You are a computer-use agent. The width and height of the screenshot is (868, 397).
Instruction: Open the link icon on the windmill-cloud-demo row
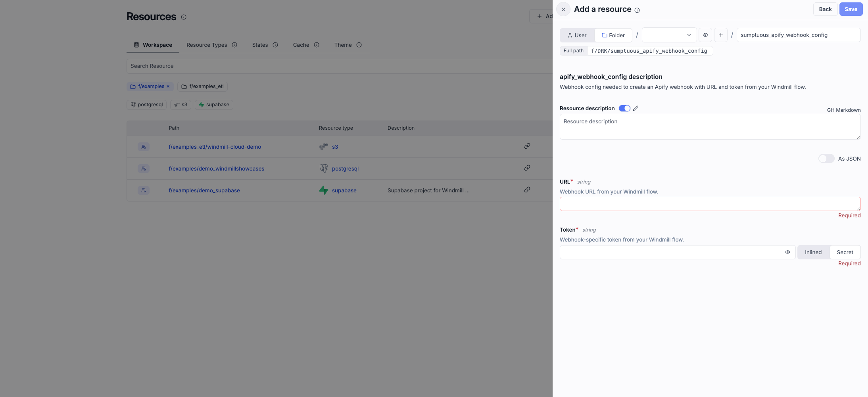pyautogui.click(x=526, y=146)
